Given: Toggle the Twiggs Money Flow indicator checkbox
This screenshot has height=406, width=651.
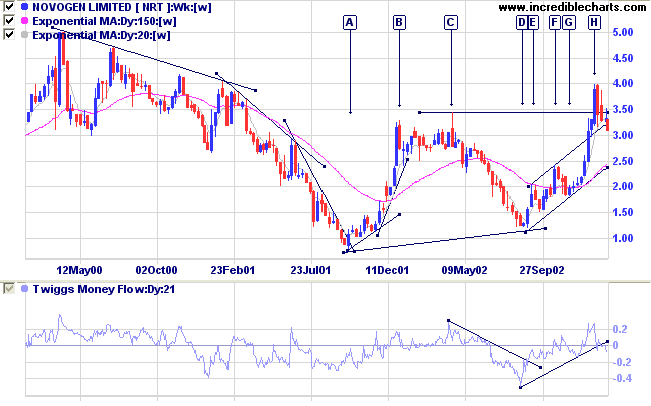Looking at the screenshot, I should [8, 289].
